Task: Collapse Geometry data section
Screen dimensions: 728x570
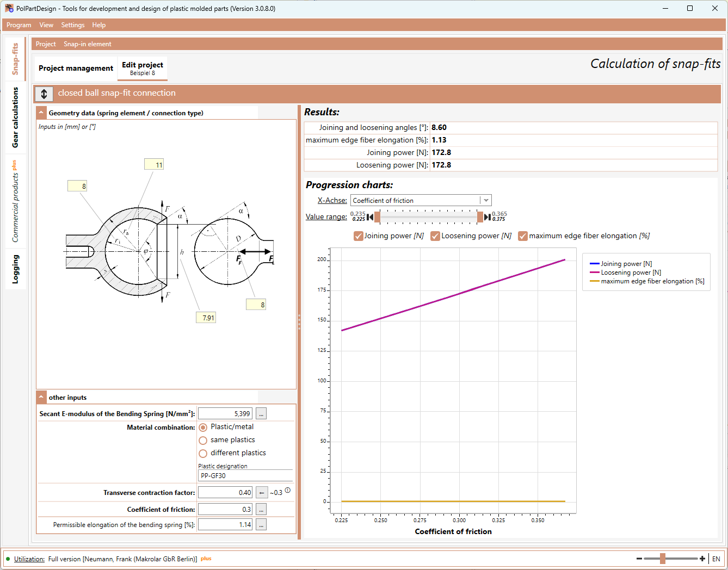Action: 41,113
